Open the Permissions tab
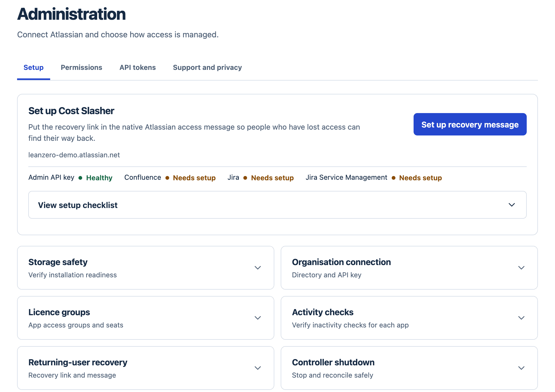The width and height of the screenshot is (555, 392). pos(81,67)
